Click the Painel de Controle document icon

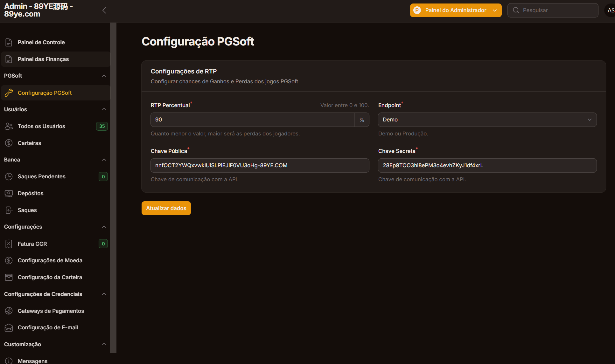pyautogui.click(x=9, y=42)
